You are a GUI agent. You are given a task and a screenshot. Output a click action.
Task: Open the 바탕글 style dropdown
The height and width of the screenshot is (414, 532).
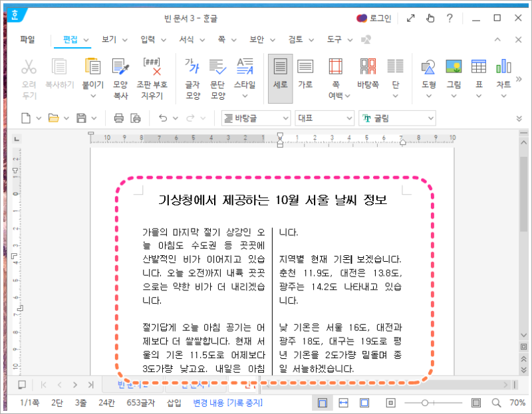pyautogui.click(x=256, y=118)
